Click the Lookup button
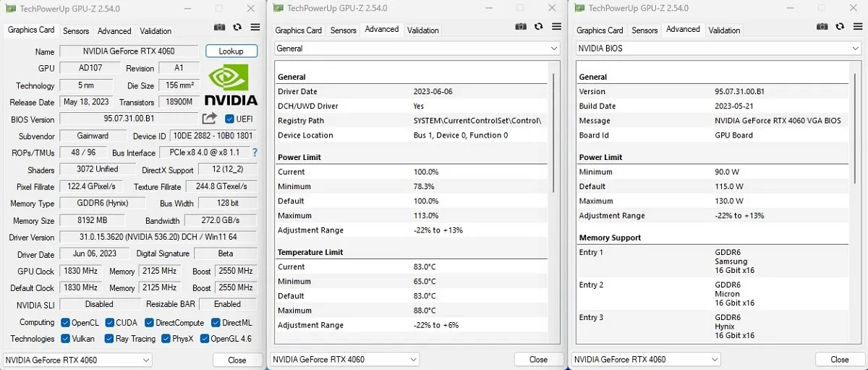 pos(231,51)
